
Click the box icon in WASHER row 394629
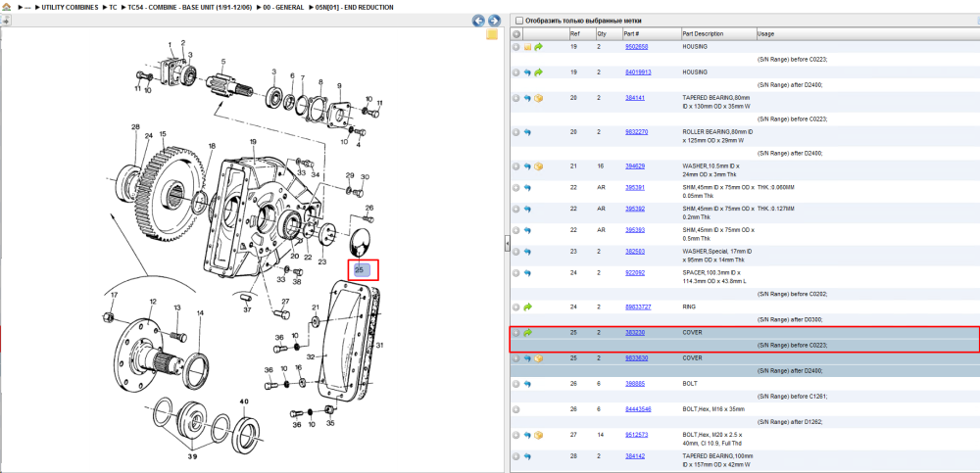coord(538,166)
